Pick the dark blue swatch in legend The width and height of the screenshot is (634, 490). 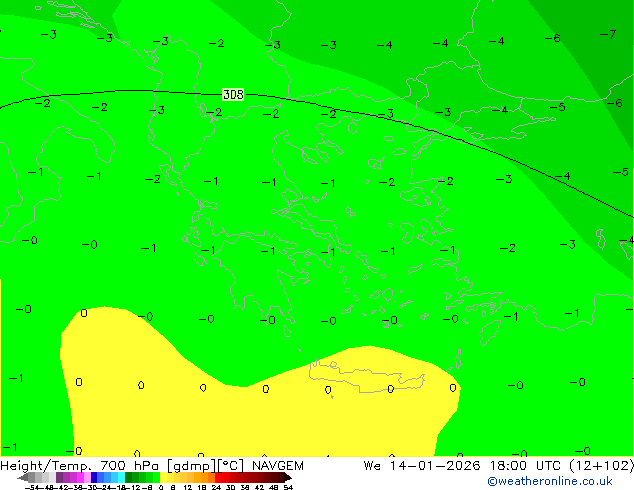coord(94,477)
